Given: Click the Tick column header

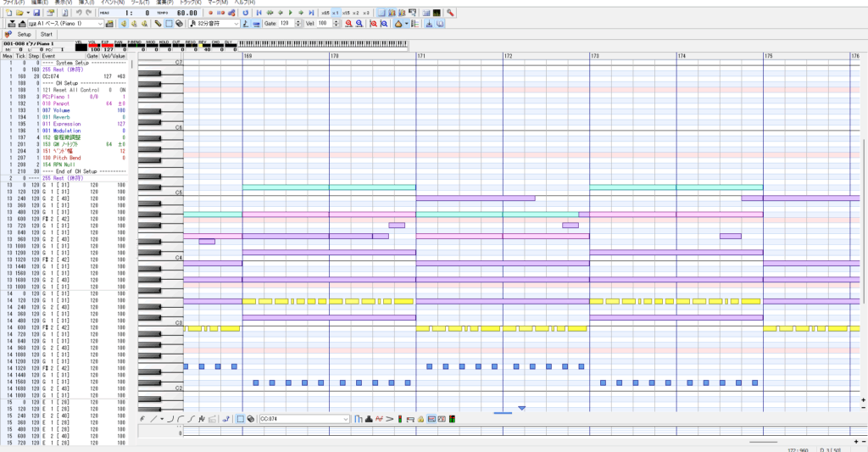Looking at the screenshot, I should 20,56.
